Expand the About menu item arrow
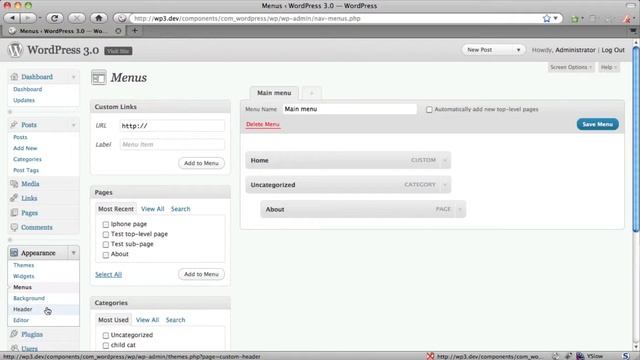This screenshot has height=360, width=640. (460, 209)
